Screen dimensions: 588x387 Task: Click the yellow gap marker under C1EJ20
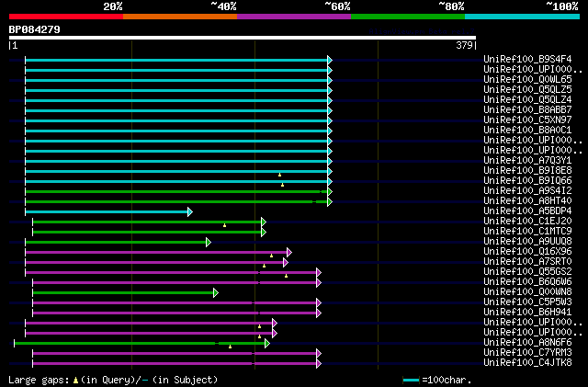pos(224,225)
